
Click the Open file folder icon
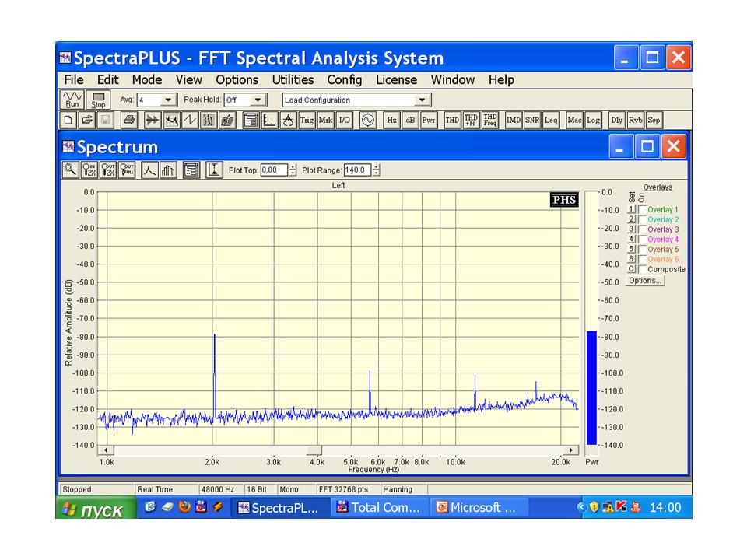pyautogui.click(x=86, y=120)
